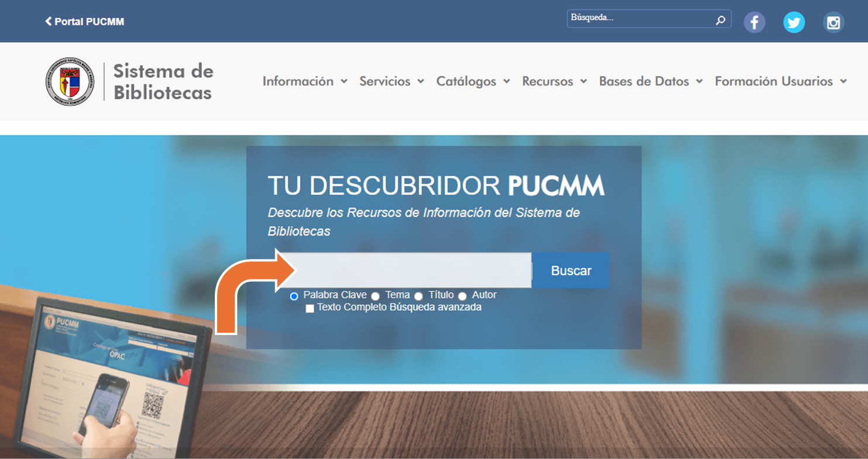The height and width of the screenshot is (459, 868).
Task: Expand the Servicios menu arrow
Action: click(x=420, y=81)
